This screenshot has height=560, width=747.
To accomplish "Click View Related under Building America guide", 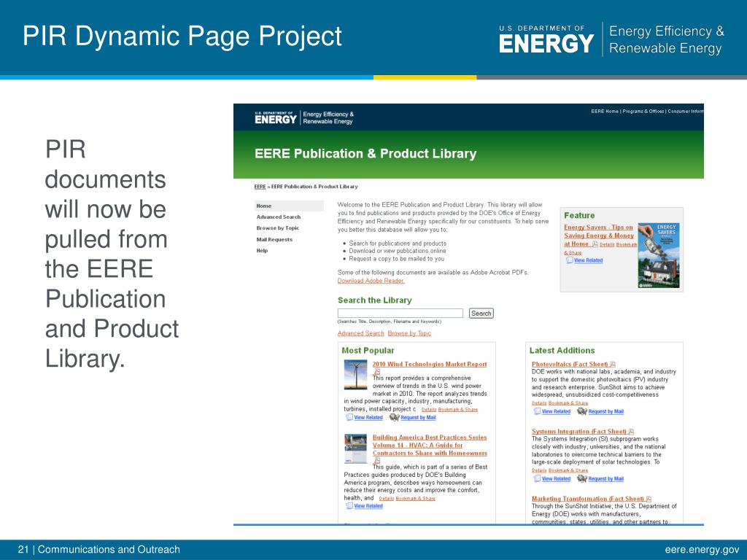I will coord(368,506).
